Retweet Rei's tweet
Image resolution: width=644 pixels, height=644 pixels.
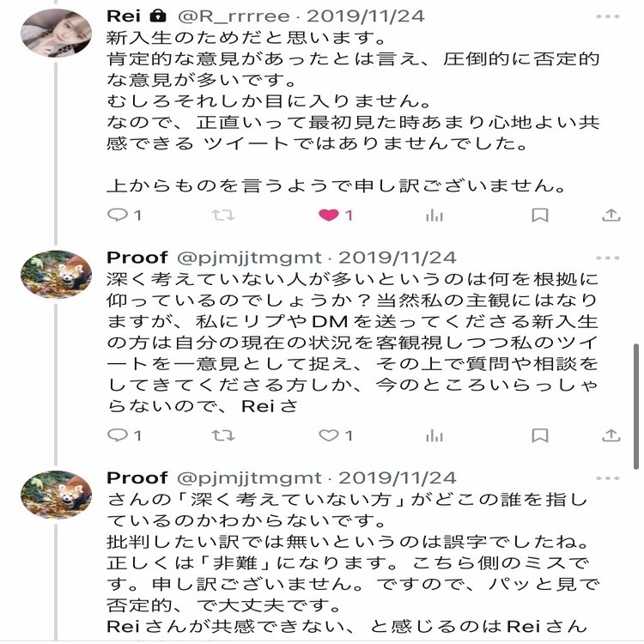point(223,216)
